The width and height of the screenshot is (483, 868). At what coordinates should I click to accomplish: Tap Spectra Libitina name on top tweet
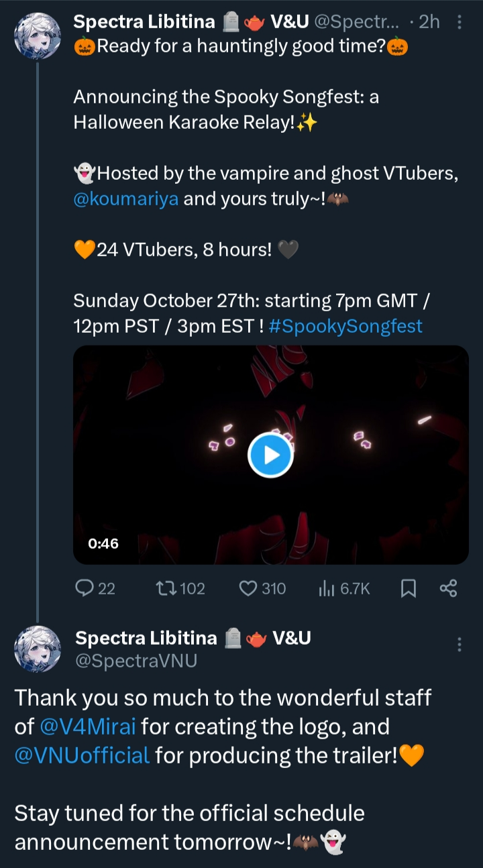pyautogui.click(x=144, y=22)
